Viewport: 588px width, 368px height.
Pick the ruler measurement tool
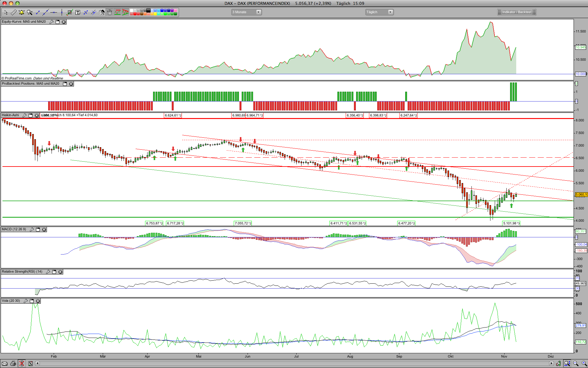pyautogui.click(x=14, y=12)
